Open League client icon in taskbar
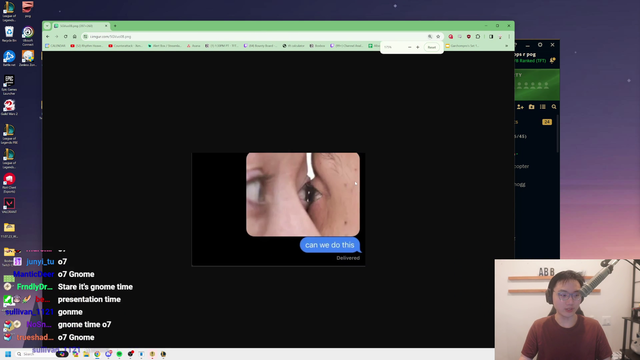This screenshot has height=360, width=640. click(163, 354)
